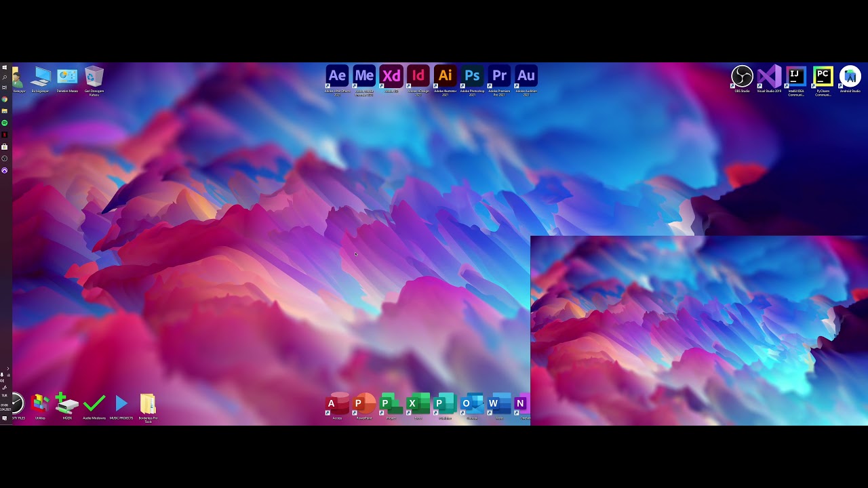Open Microsoft Project shortcut
The image size is (868, 488).
pyautogui.click(x=391, y=406)
